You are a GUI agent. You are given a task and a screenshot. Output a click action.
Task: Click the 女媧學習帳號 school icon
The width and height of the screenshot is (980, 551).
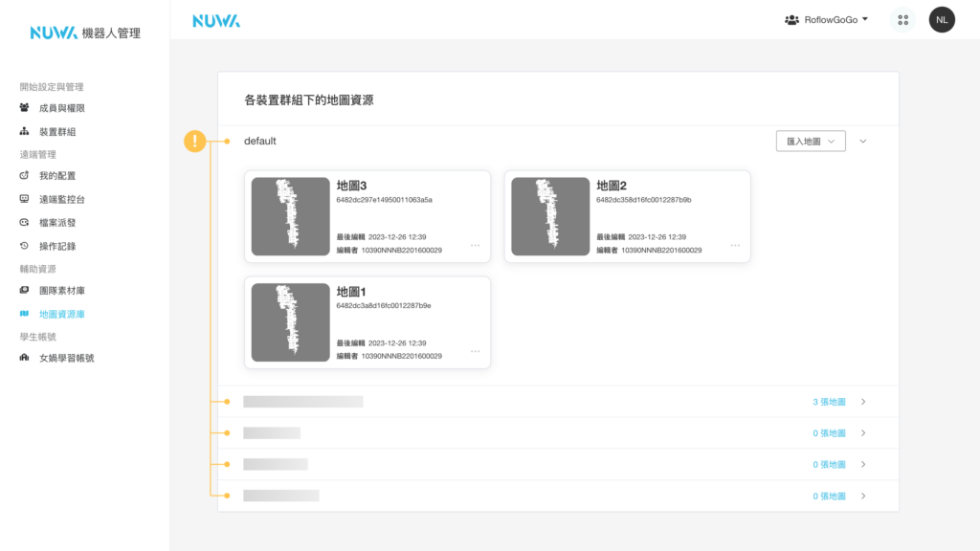(24, 358)
